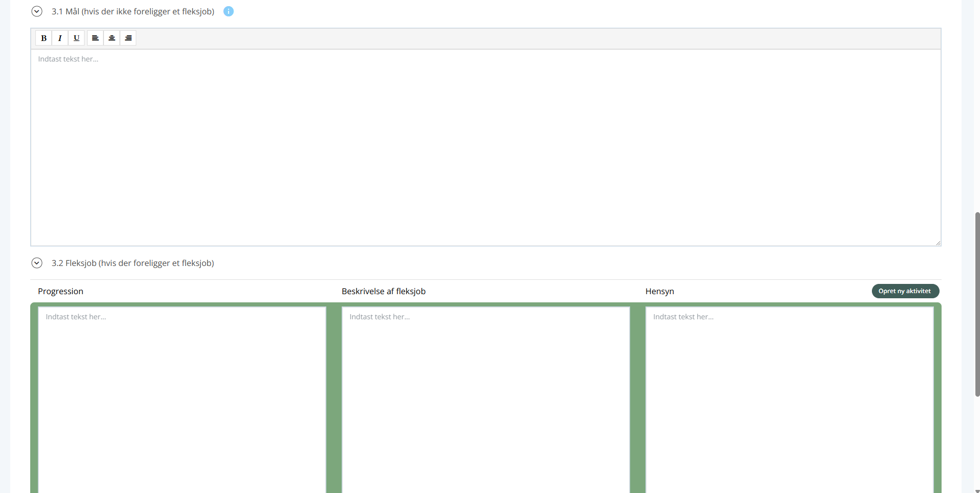Click the vertical page scrollbar thumb
Screen dimensions: 980x493
click(x=977, y=304)
